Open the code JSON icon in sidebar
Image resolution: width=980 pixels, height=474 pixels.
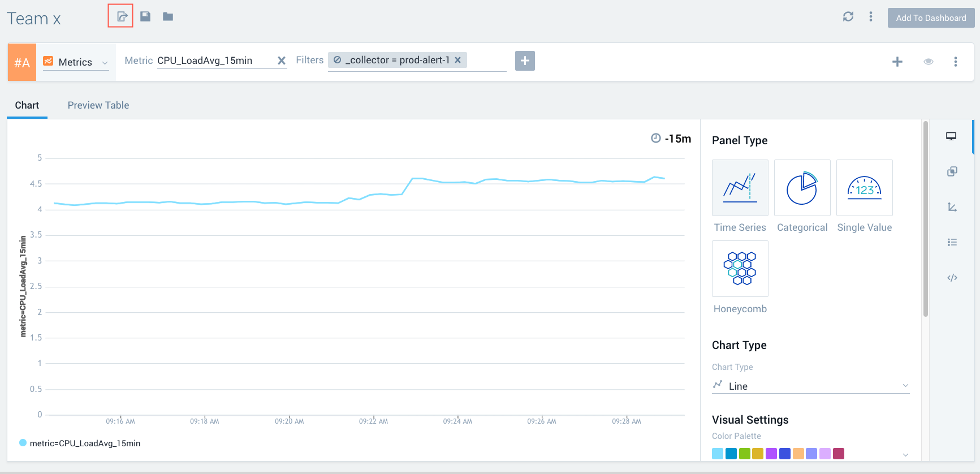point(952,278)
